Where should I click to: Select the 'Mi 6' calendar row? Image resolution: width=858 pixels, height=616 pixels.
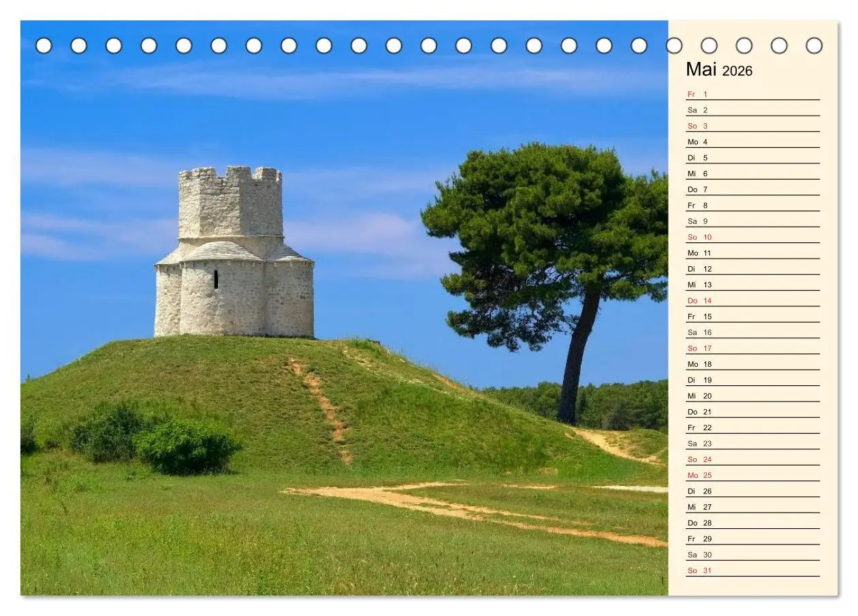(752, 174)
